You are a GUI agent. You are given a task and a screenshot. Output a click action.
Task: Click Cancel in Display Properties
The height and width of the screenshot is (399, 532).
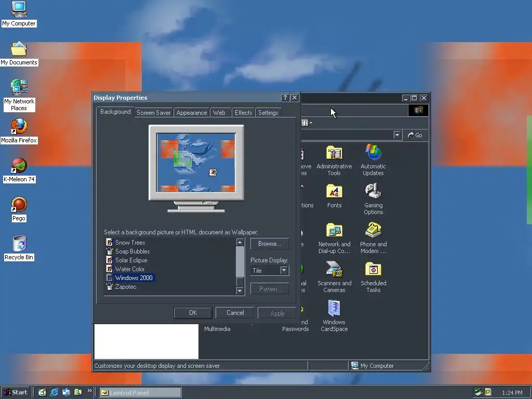(x=235, y=313)
